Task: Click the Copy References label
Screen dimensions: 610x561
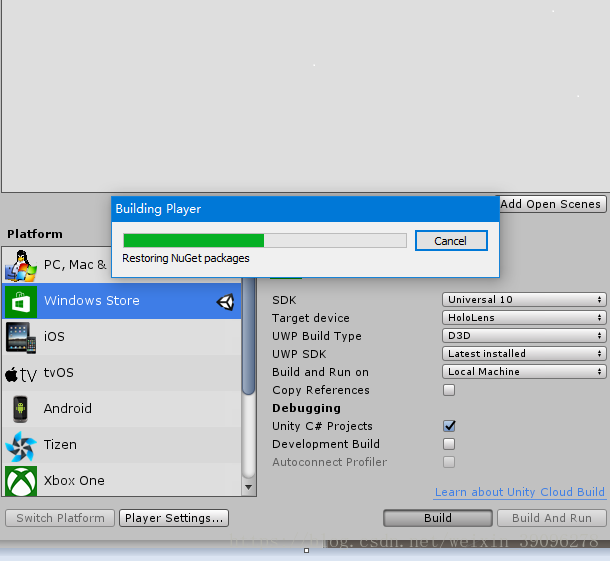Action: pos(321,390)
